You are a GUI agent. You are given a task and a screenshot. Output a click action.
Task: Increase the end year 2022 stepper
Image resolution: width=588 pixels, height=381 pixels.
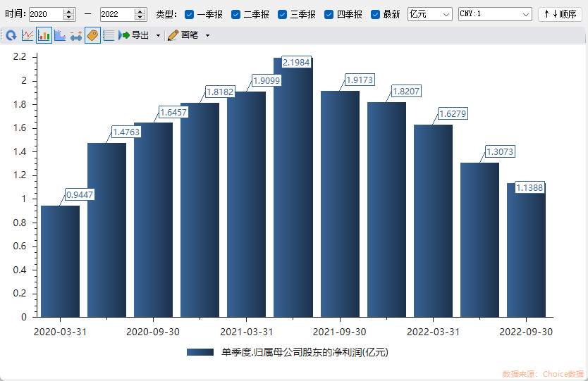point(140,11)
